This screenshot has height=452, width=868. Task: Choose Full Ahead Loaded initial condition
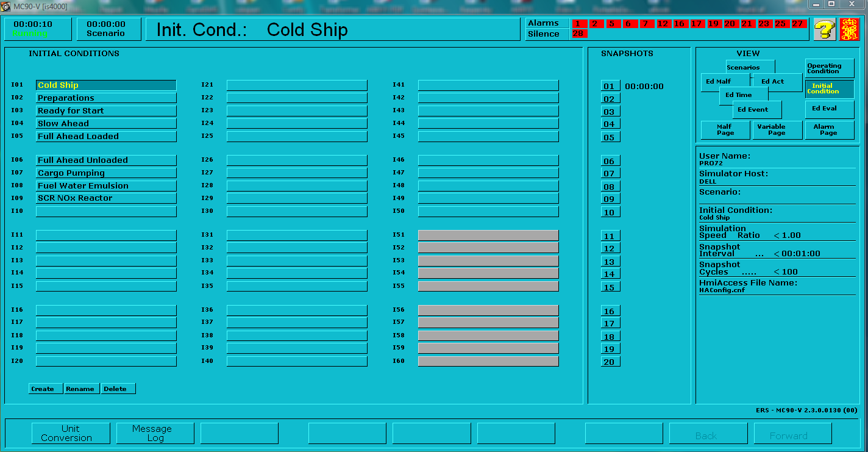pos(106,137)
